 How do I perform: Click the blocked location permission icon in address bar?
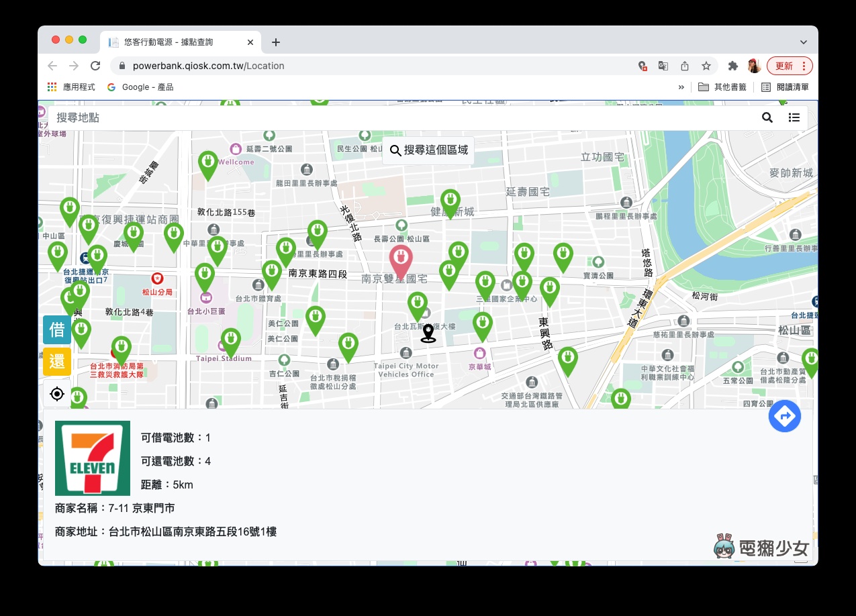643,66
